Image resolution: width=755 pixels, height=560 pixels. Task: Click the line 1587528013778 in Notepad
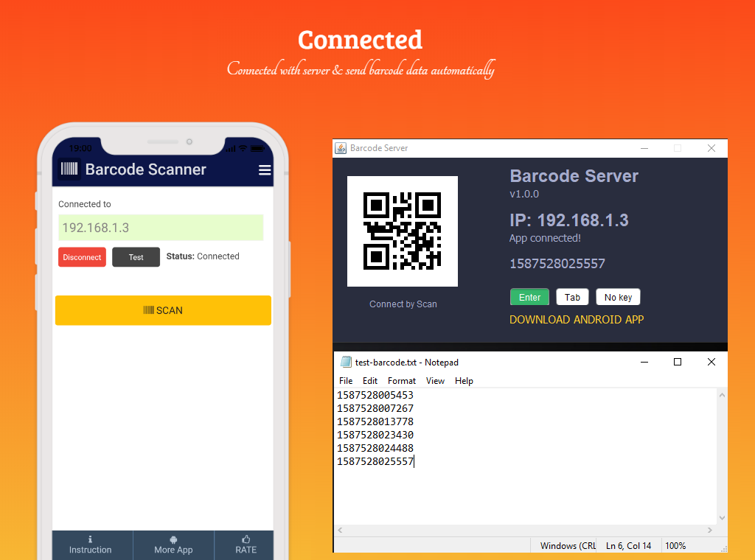click(x=375, y=421)
